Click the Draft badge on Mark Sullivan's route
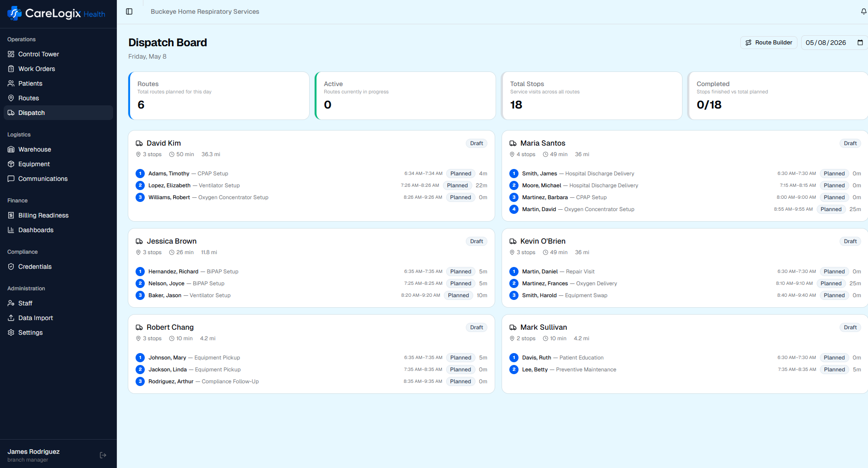The width and height of the screenshot is (868, 468). pos(850,327)
